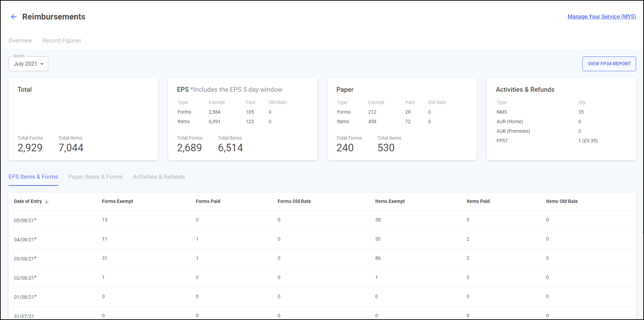Click Forms Exempt value 31 for 03/08/21
Image resolution: width=644 pixels, height=320 pixels.
click(x=104, y=258)
